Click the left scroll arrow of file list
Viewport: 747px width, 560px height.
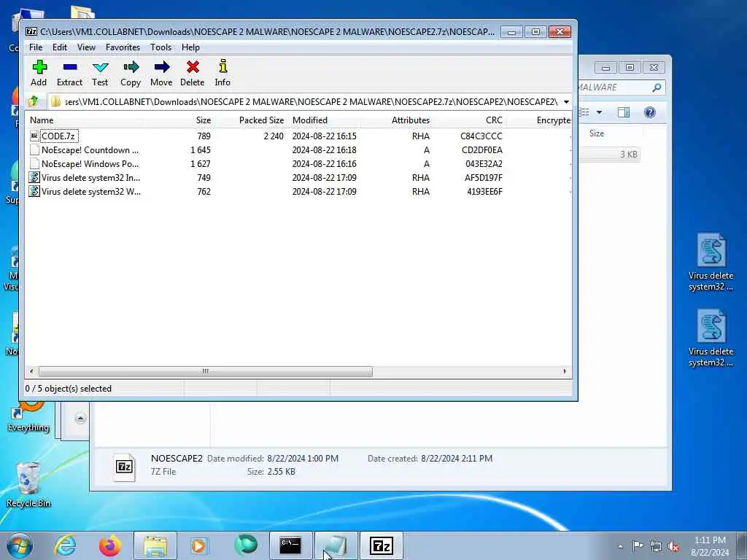coord(31,371)
